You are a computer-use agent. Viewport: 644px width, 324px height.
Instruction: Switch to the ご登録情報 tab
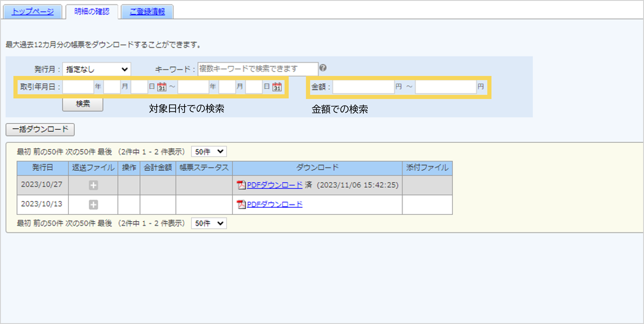pyautogui.click(x=147, y=11)
